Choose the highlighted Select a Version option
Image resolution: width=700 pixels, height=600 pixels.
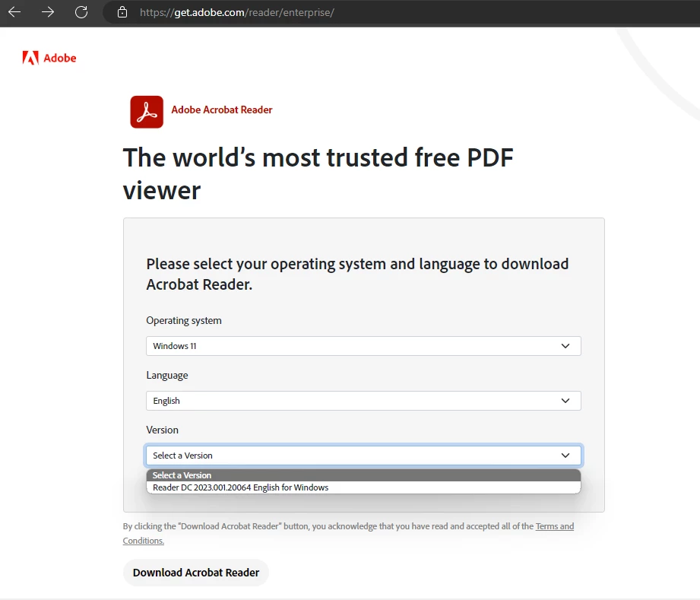coord(363,475)
